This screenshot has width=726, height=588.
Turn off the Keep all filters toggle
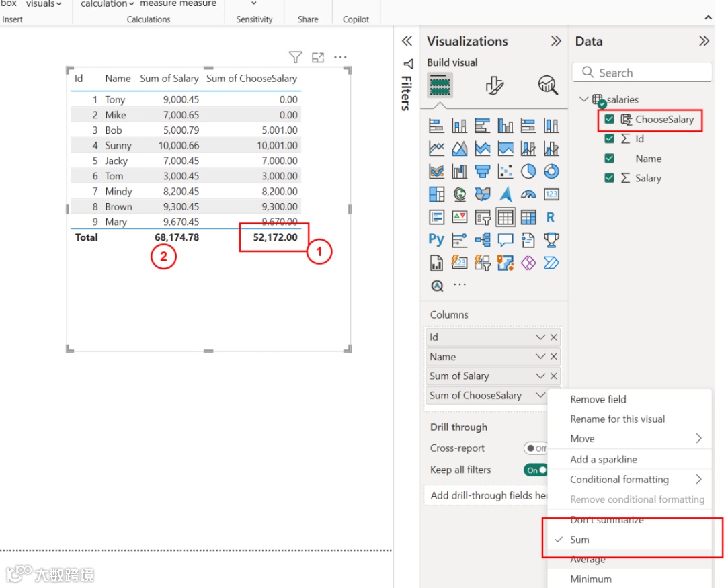536,470
